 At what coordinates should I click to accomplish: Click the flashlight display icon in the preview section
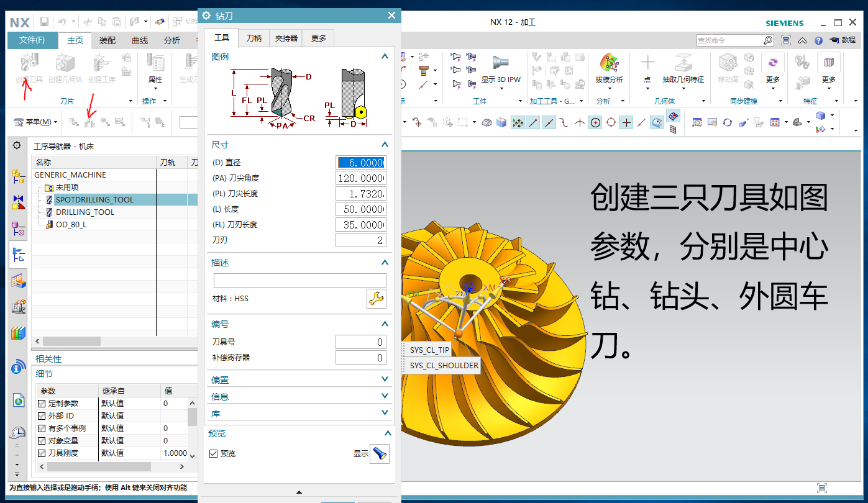click(379, 453)
